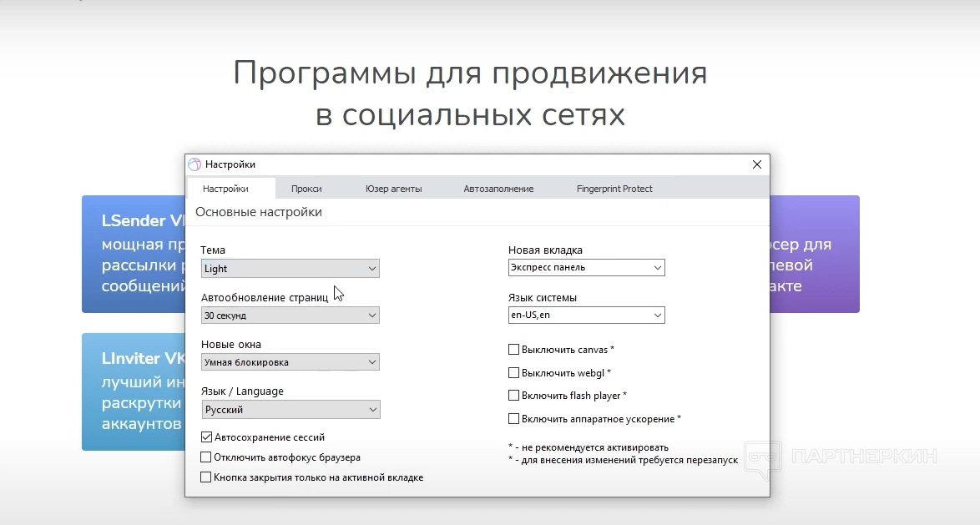980x525 pixels.
Task: Expand the Тема dropdown set to Light
Action: click(x=290, y=269)
